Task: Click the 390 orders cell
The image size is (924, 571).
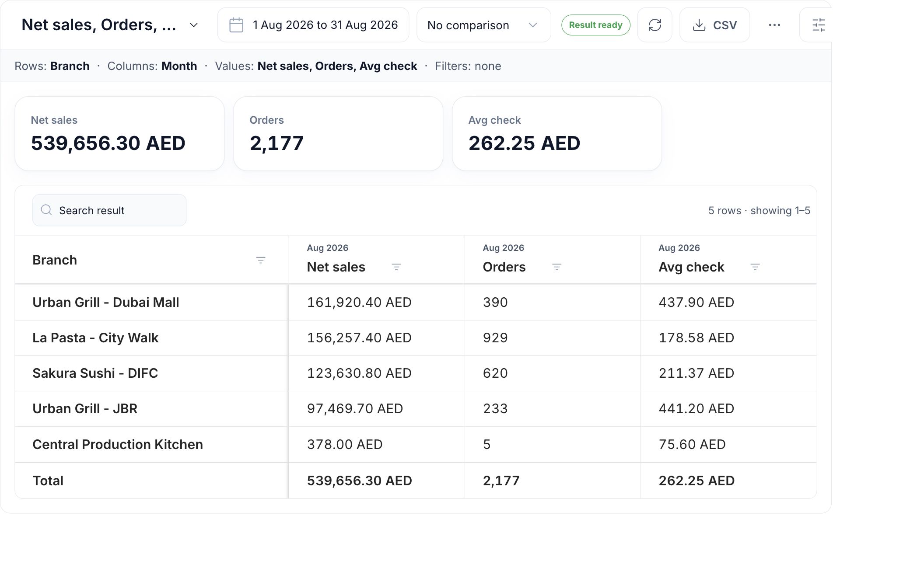Action: (553, 303)
